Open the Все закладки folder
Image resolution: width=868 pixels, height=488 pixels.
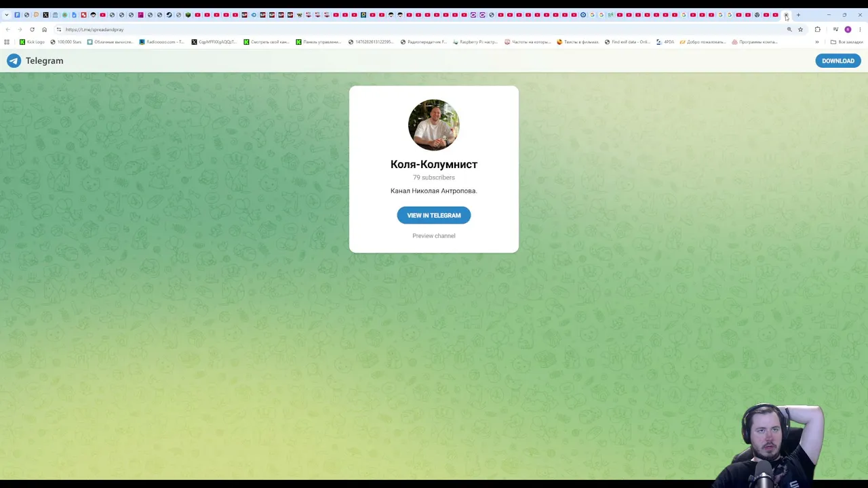tap(846, 42)
